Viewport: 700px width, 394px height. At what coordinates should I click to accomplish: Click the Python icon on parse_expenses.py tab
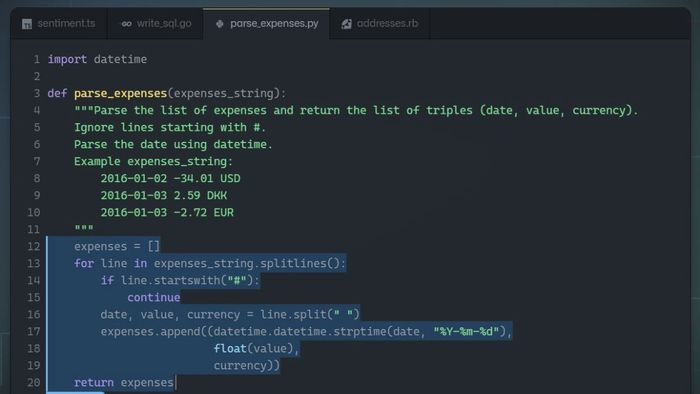point(220,24)
